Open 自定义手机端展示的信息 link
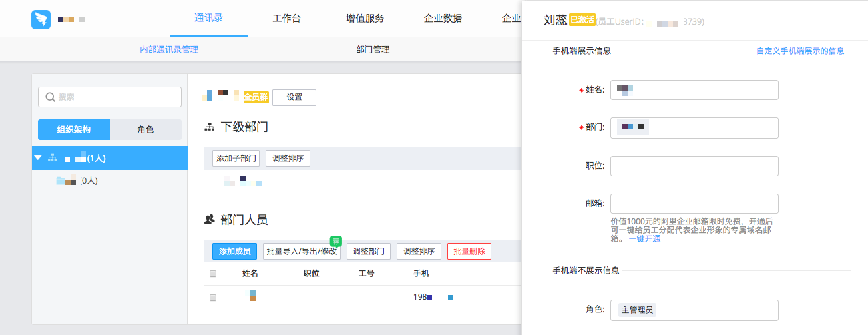 tap(800, 51)
